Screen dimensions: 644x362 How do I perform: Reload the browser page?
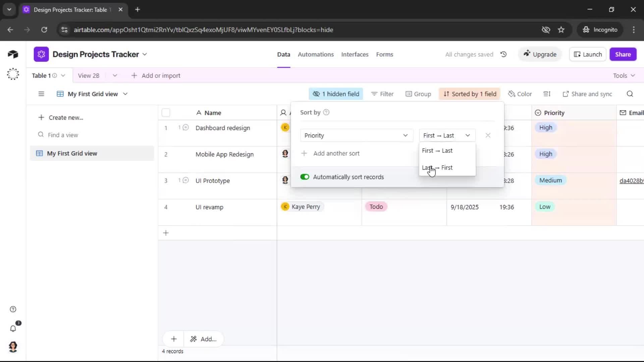point(44,30)
